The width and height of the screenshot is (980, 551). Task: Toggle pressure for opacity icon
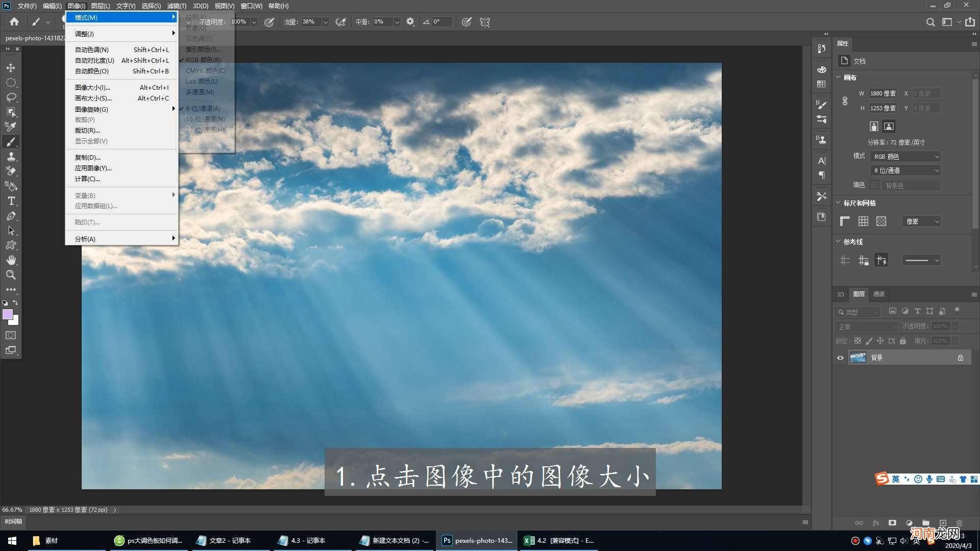(x=269, y=22)
